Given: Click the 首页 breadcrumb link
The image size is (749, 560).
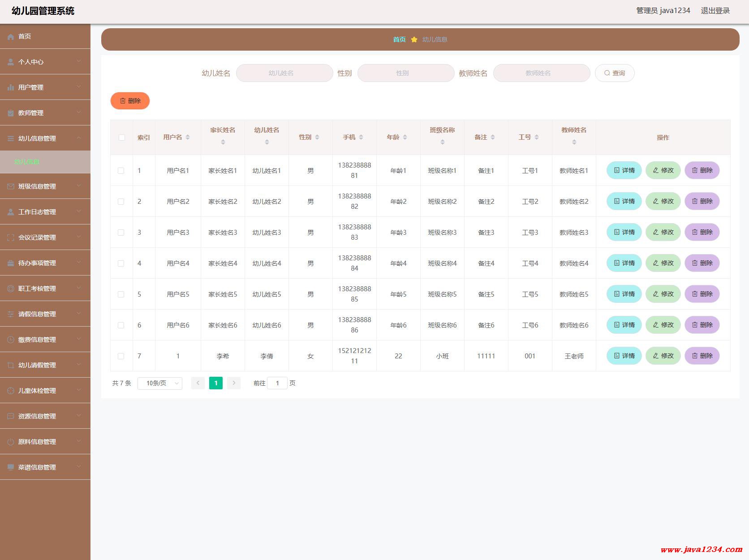Looking at the screenshot, I should [x=399, y=39].
